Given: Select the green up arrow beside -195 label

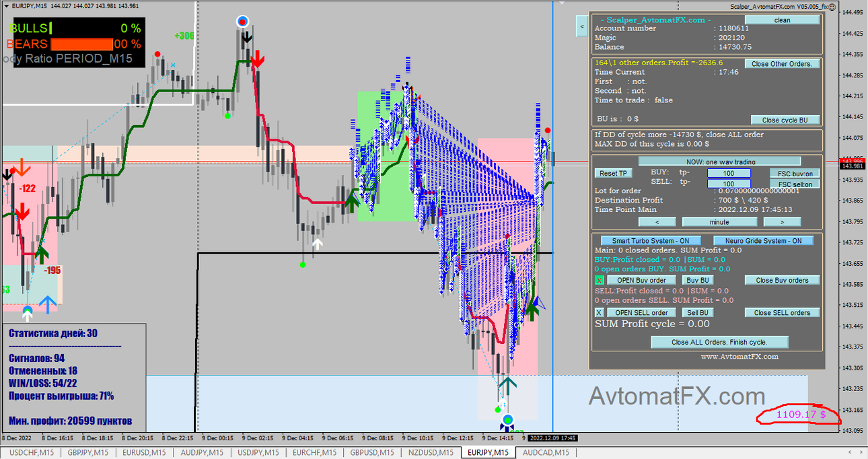Looking at the screenshot, I should tap(41, 255).
